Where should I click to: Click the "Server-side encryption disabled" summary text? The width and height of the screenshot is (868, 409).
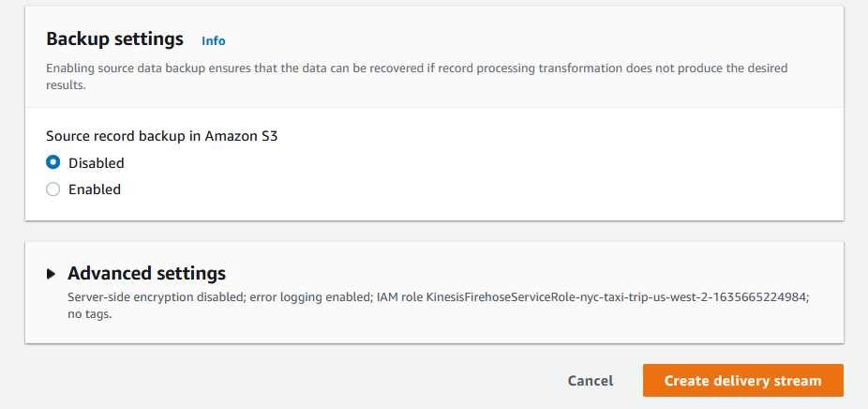[x=150, y=296]
